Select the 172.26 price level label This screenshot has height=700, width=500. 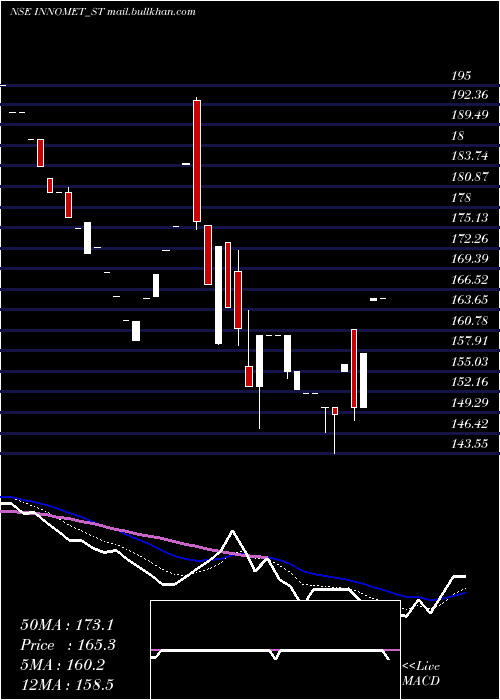pyautogui.click(x=470, y=239)
